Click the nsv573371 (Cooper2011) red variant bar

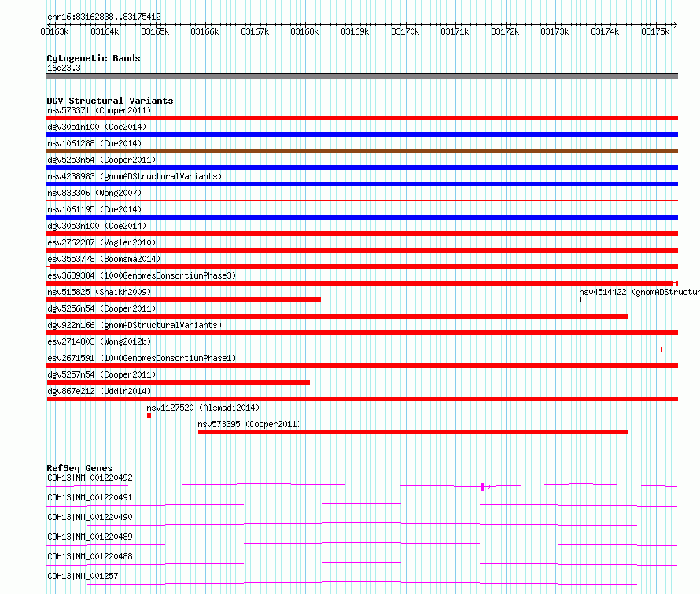coord(362,118)
